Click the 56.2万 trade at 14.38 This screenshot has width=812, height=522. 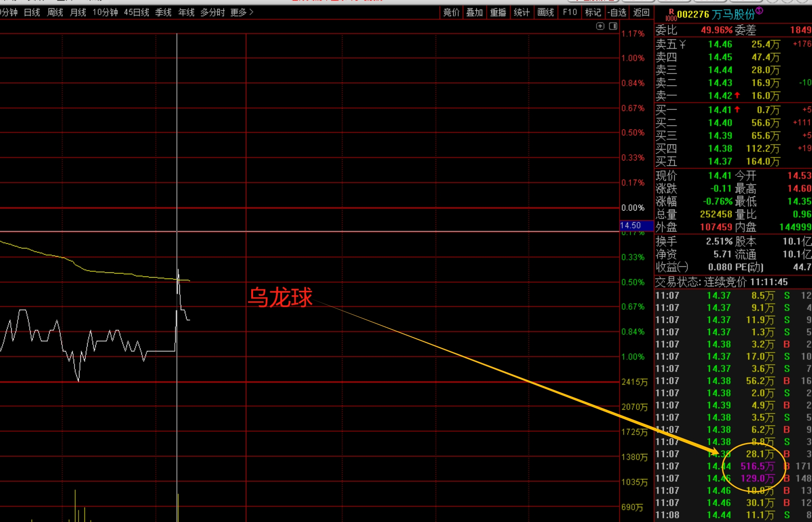tap(733, 381)
